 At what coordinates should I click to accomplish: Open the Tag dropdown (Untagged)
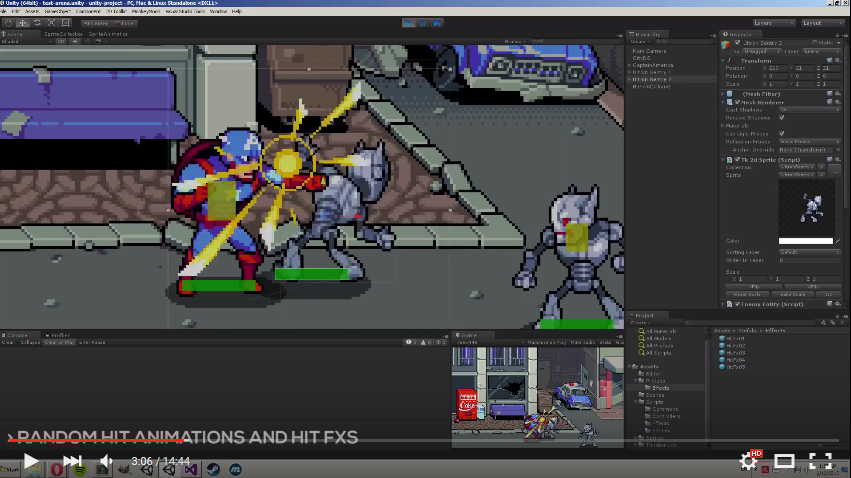click(x=761, y=52)
